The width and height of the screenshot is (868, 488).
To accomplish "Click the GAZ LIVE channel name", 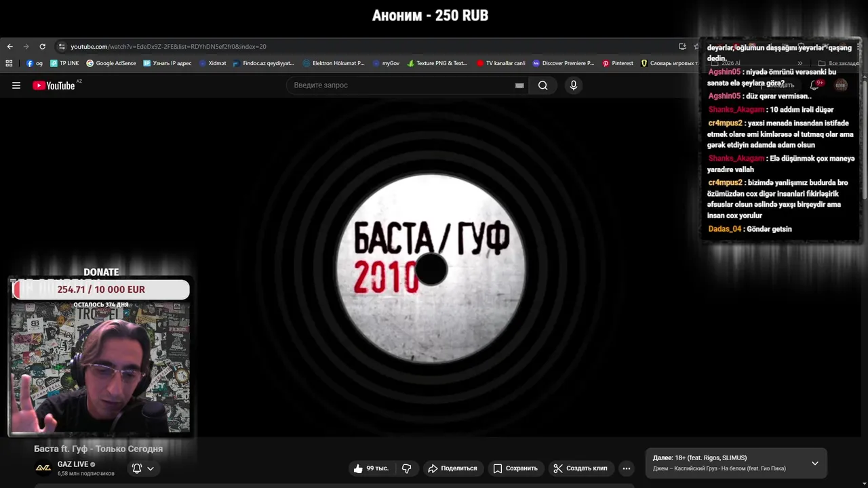I will coord(73,464).
